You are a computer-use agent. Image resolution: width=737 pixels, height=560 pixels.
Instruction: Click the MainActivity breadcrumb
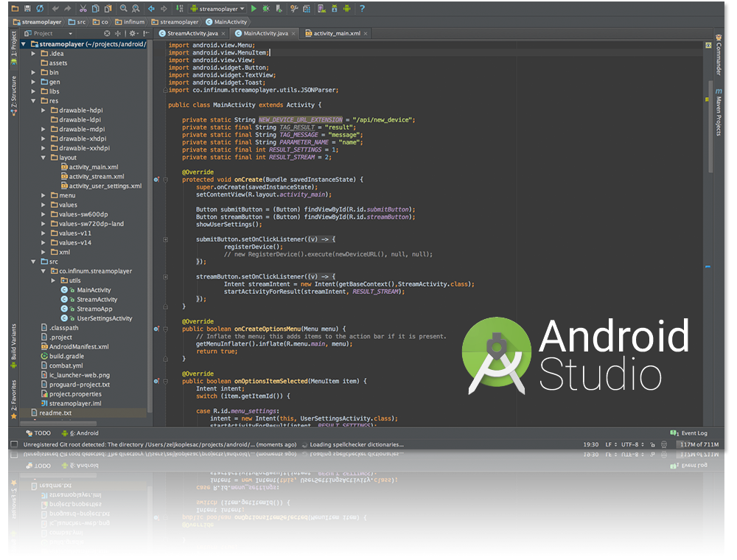point(226,21)
